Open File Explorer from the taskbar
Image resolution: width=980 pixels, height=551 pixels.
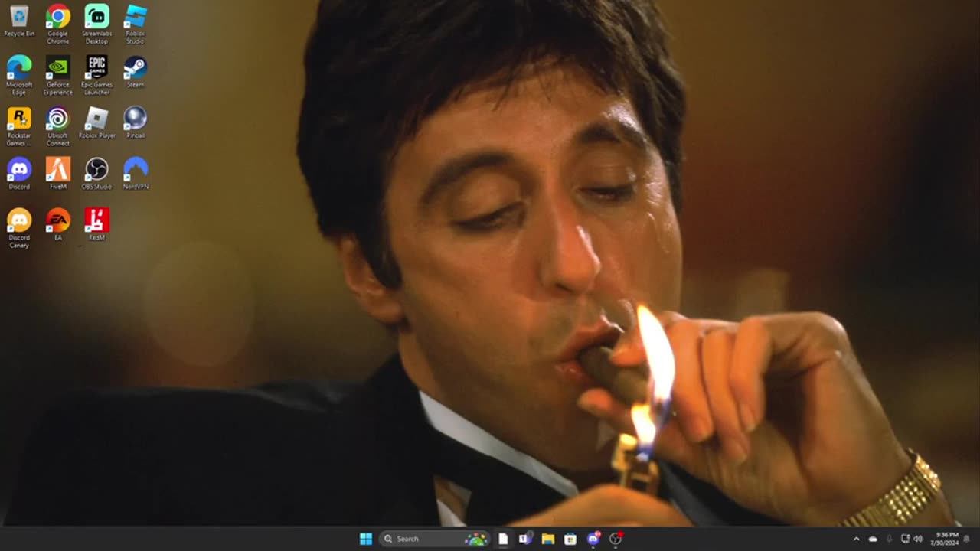point(548,539)
